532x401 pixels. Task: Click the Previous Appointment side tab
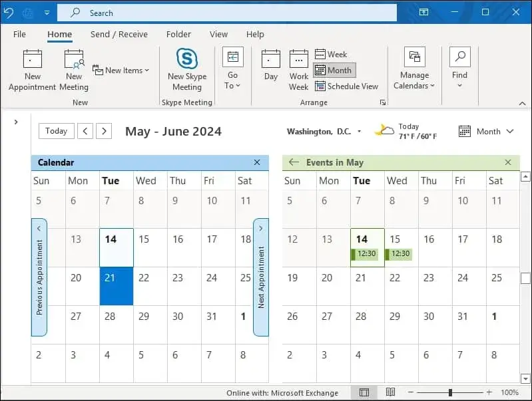click(39, 277)
